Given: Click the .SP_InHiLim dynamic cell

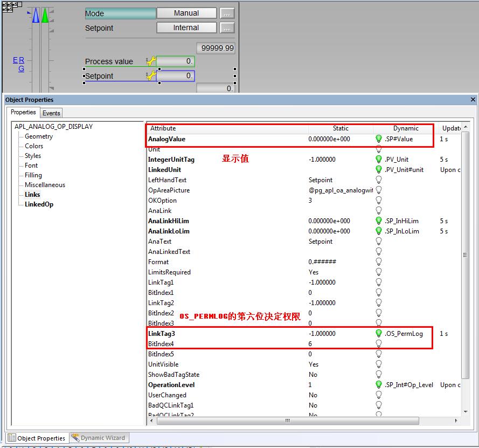Looking at the screenshot, I should point(402,221).
